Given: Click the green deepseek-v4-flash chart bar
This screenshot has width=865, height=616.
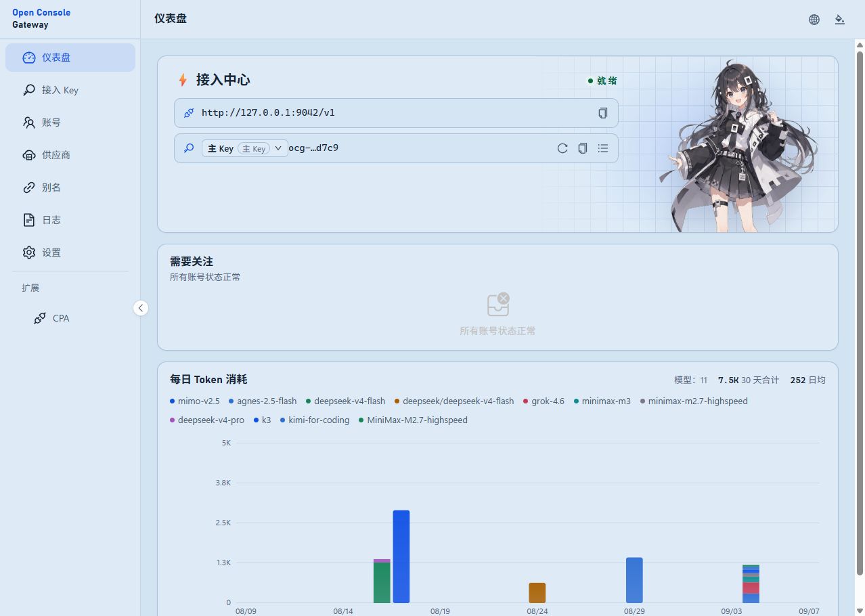Looking at the screenshot, I should pyautogui.click(x=382, y=583).
